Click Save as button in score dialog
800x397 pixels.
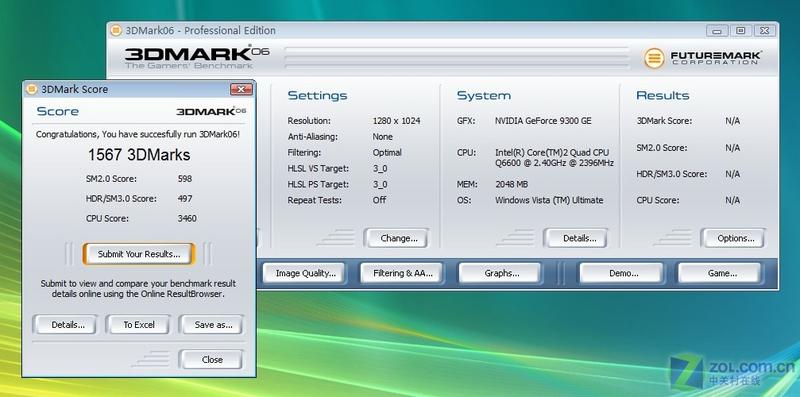click(x=211, y=325)
